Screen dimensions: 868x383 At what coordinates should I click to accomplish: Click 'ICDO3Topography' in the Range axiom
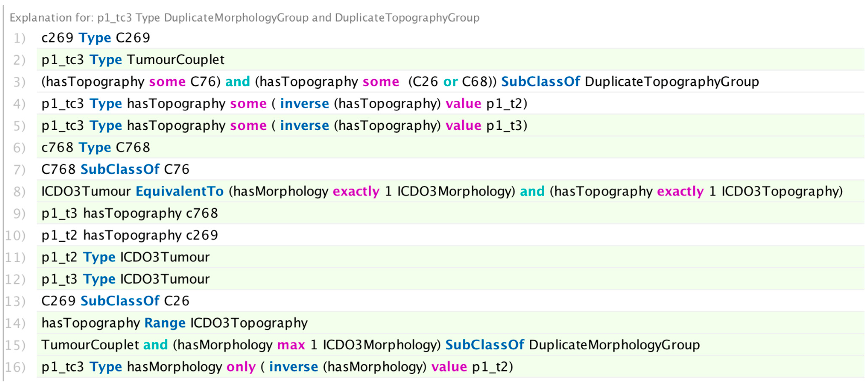point(249,323)
